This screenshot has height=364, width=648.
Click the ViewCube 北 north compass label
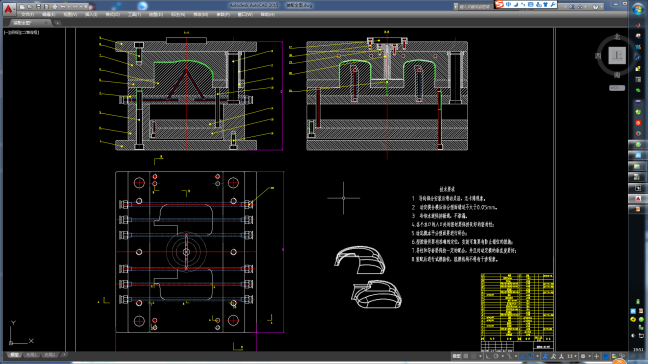617,37
